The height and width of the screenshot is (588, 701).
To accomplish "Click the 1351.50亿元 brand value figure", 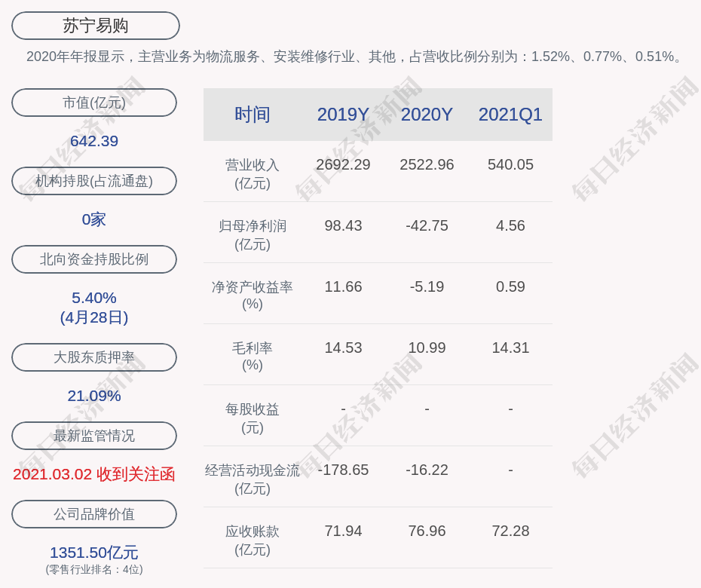I will (94, 553).
